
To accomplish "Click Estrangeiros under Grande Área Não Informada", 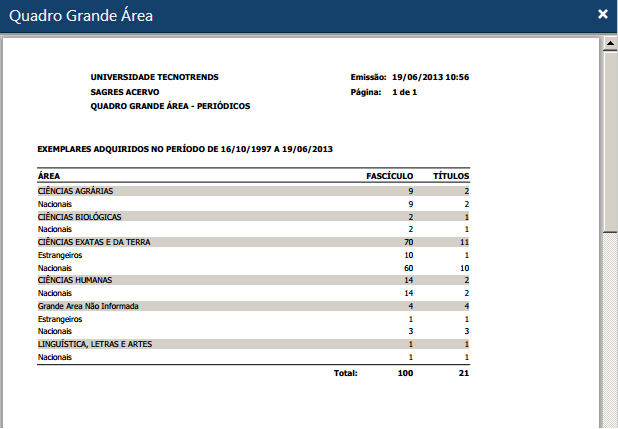I will click(58, 318).
